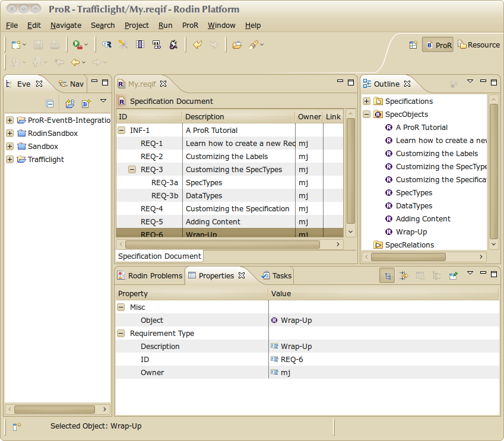
Task: Click Collapse All icon in explorer
Action: click(50, 103)
